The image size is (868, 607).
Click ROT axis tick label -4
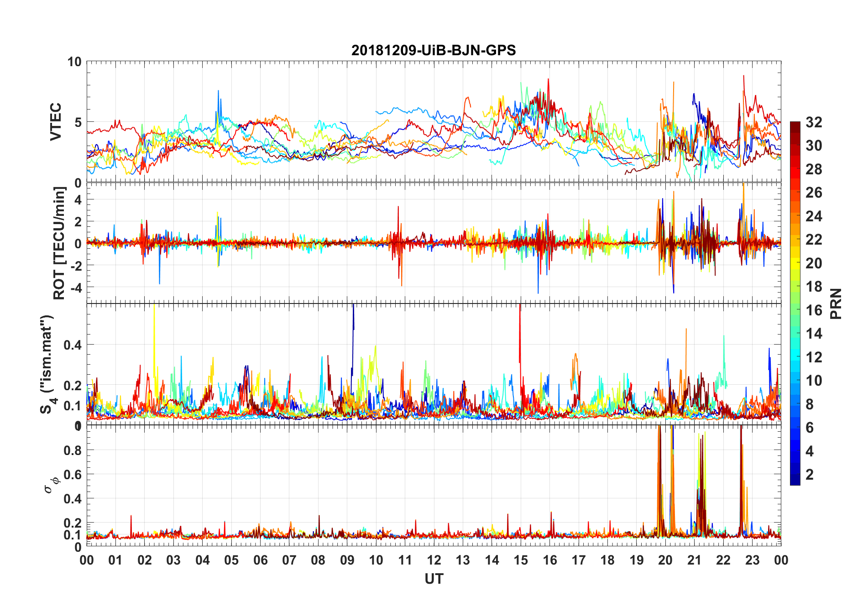click(75, 288)
